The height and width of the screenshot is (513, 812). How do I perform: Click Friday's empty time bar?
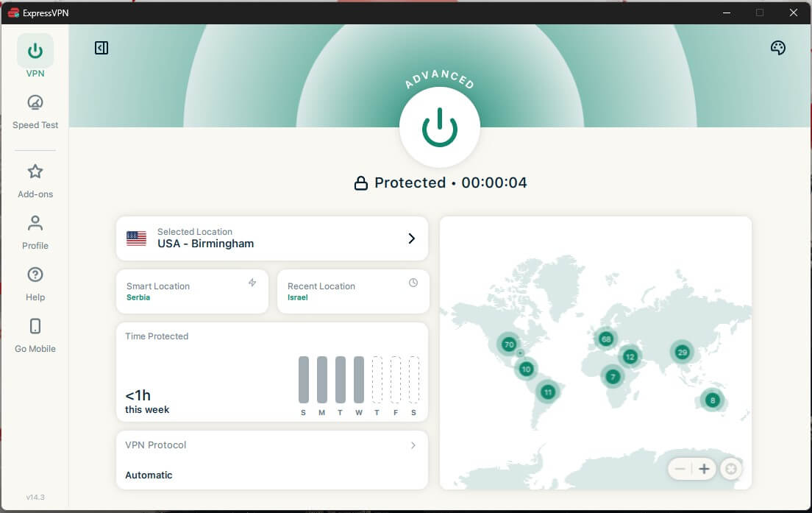click(396, 379)
